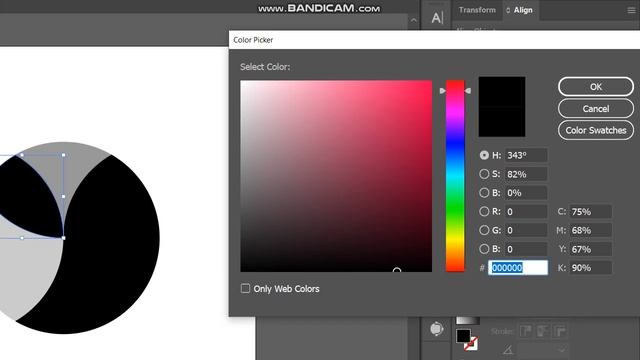The height and width of the screenshot is (360, 640).
Task: Click the R value field
Action: click(x=526, y=211)
